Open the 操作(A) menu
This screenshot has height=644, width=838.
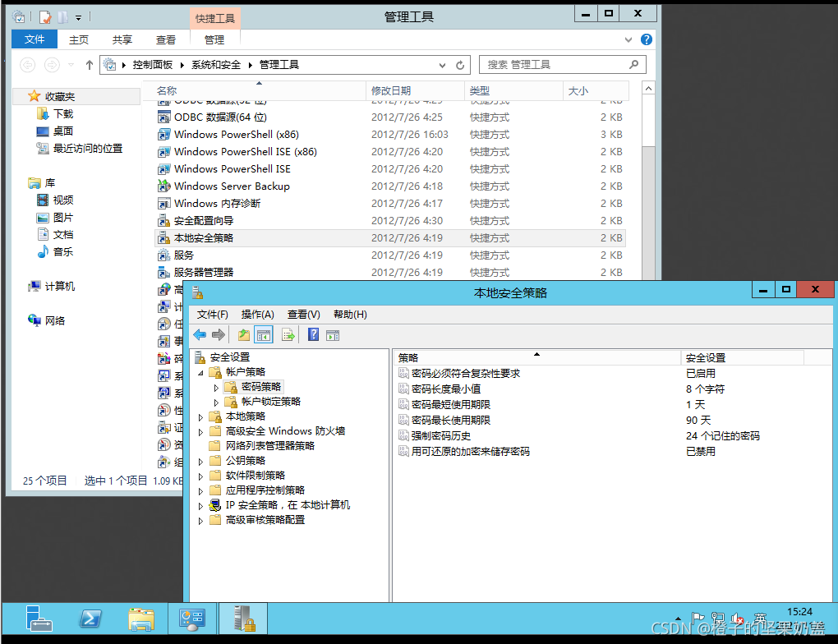257,314
